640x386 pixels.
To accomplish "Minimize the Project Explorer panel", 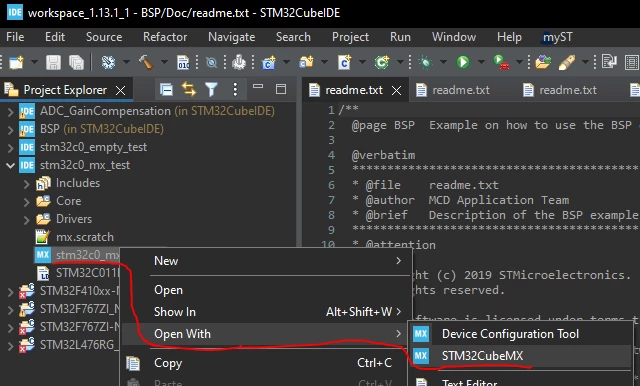I will click(258, 87).
